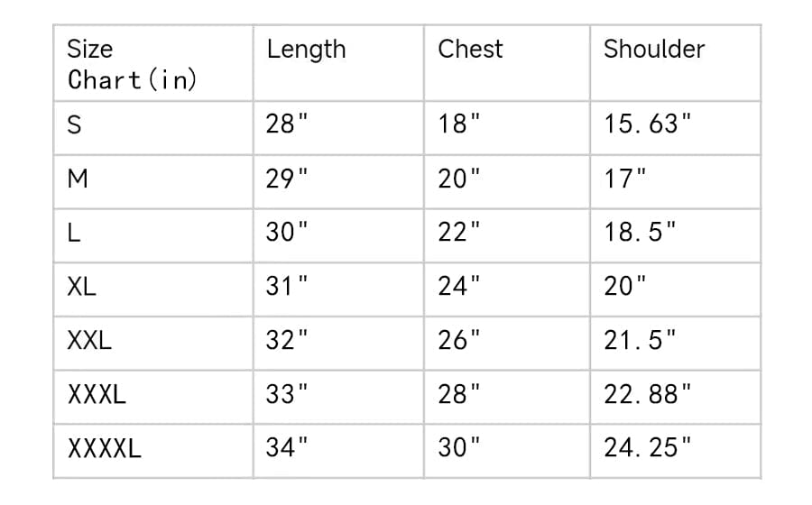
Task: Select the XL size row label
Action: pyautogui.click(x=82, y=288)
